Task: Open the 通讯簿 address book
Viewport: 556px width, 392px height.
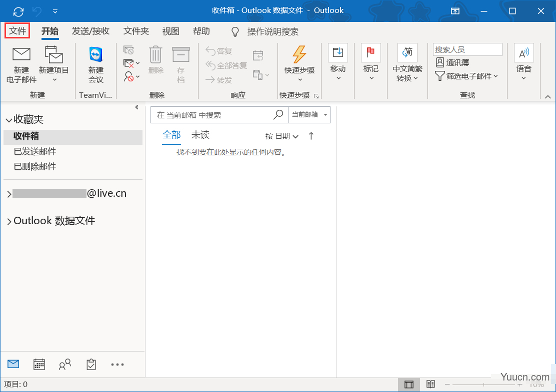Action: (x=452, y=63)
